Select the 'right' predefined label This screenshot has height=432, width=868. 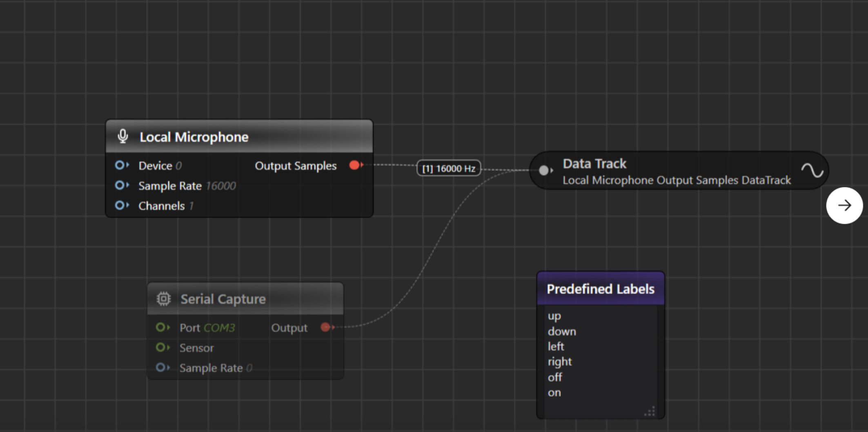pyautogui.click(x=560, y=362)
